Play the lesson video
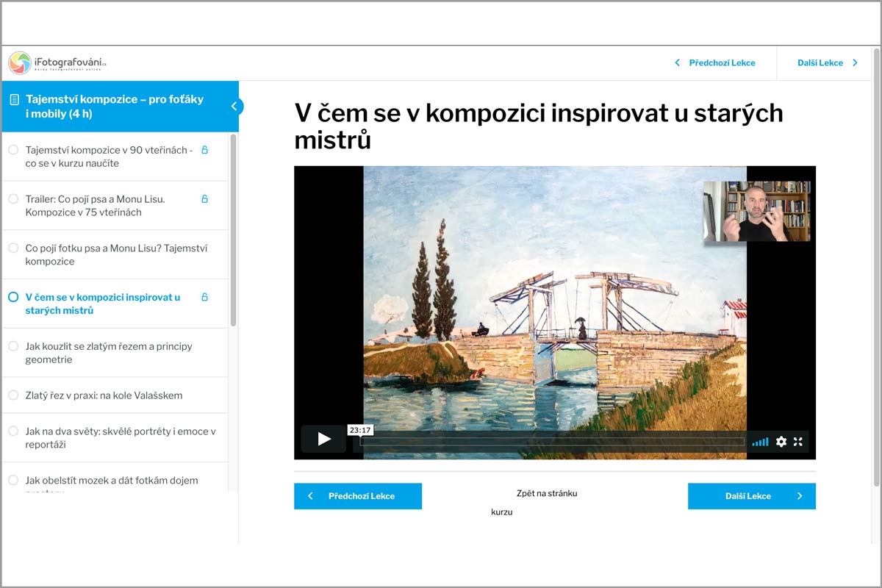The image size is (882, 588). 323,440
